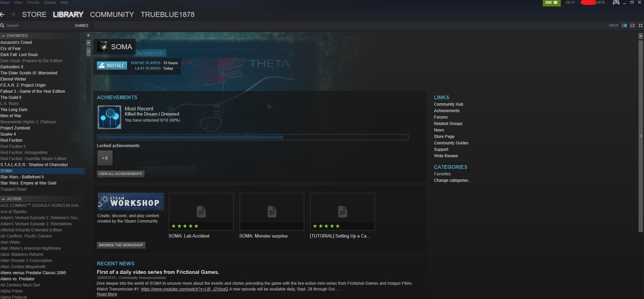Click the forward navigation arrow
This screenshot has width=644, height=299.
point(13,15)
